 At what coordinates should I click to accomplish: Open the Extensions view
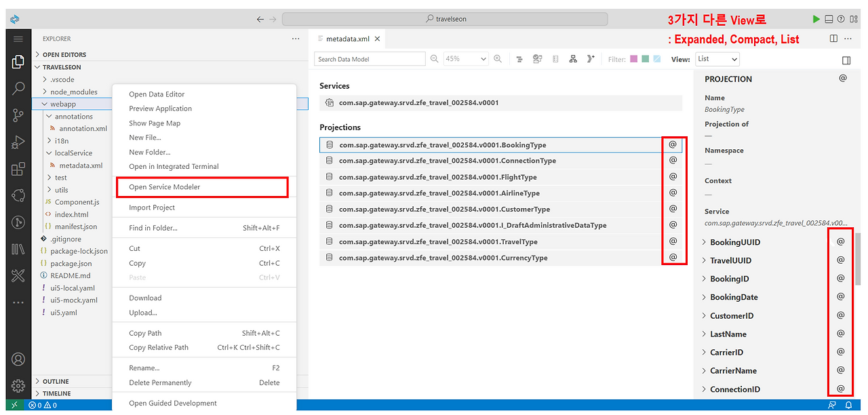18,169
